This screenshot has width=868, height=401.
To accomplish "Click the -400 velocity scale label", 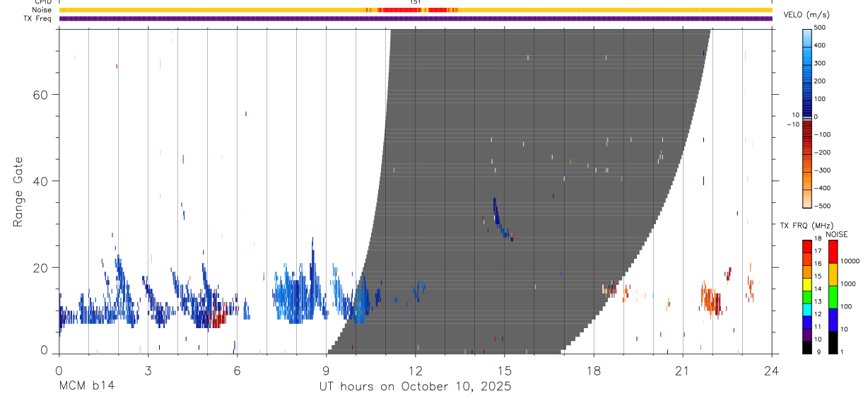I will [x=822, y=188].
